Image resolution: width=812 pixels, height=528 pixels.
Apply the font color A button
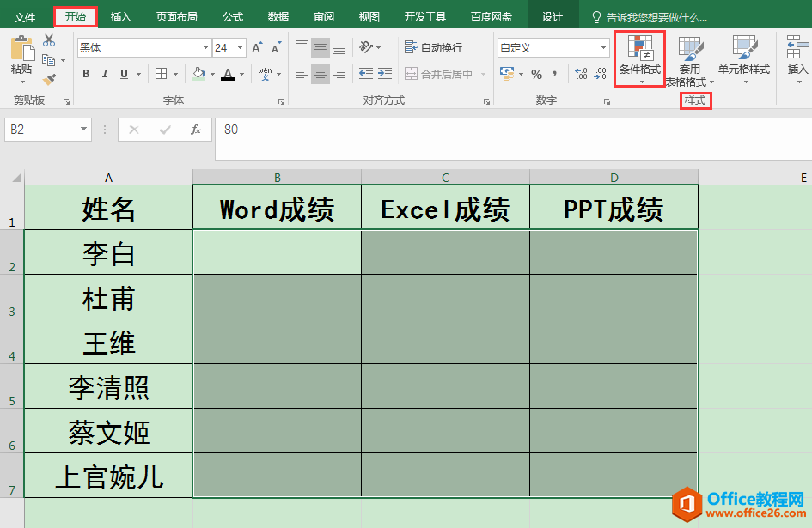(228, 74)
